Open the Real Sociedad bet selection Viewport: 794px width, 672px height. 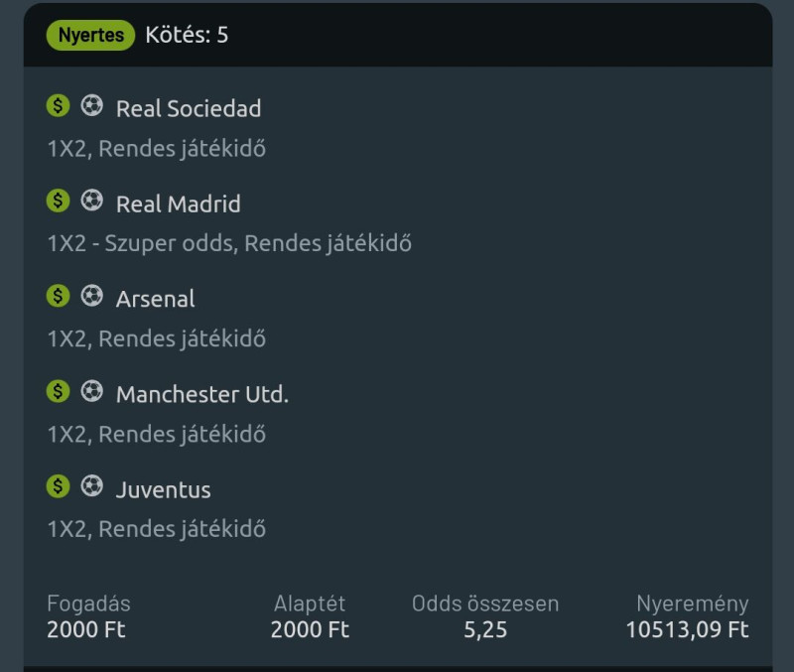[189, 108]
